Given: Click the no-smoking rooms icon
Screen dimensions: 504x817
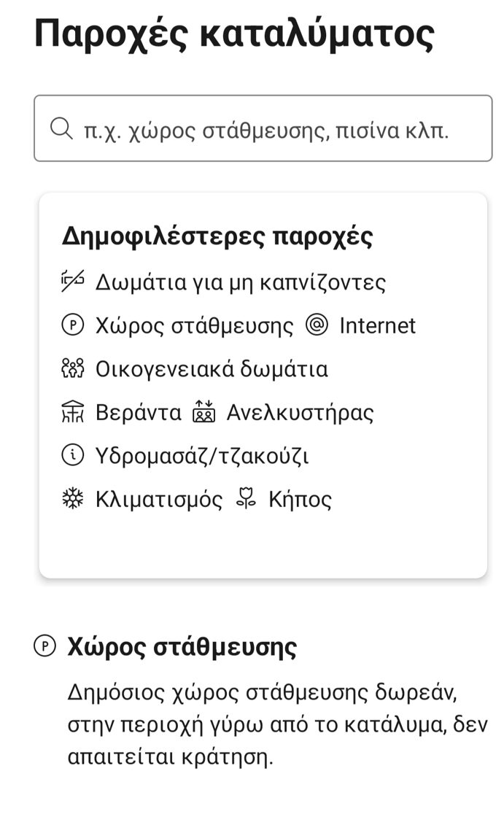Looking at the screenshot, I should click(x=73, y=281).
